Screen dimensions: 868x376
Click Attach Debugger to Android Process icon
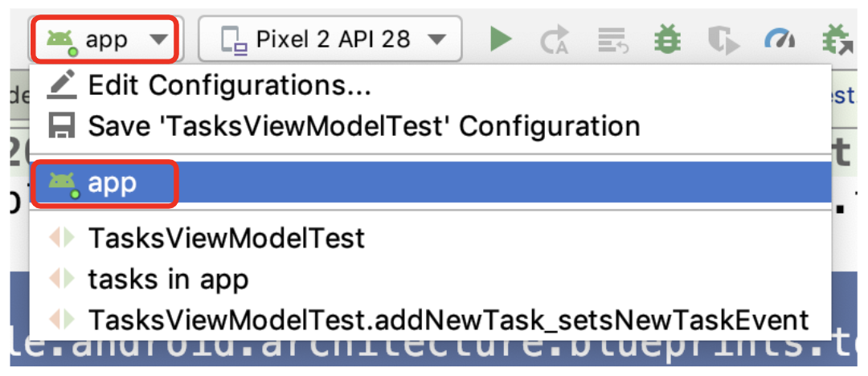click(x=838, y=39)
